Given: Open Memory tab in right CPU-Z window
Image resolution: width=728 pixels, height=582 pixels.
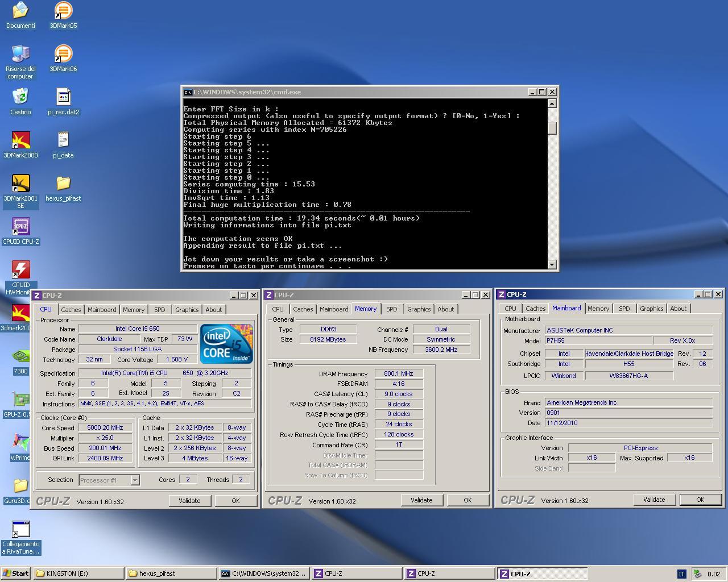Looking at the screenshot, I should [598, 309].
